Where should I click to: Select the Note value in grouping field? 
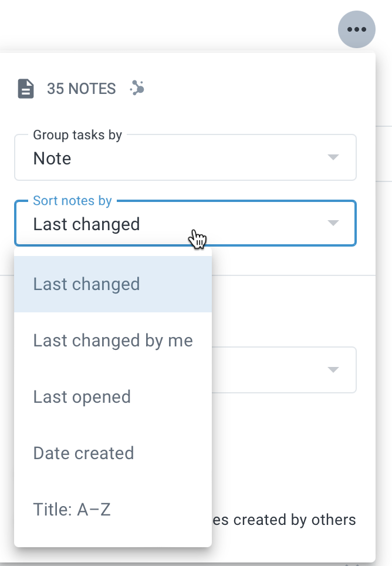click(52, 159)
